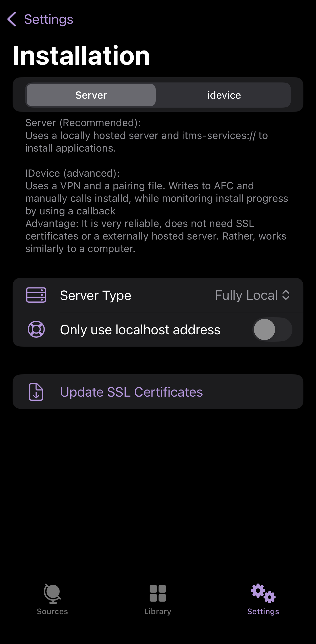Click the lifebuoy icon beside localhost option
Screen dimensions: 316x644
[x=36, y=329]
